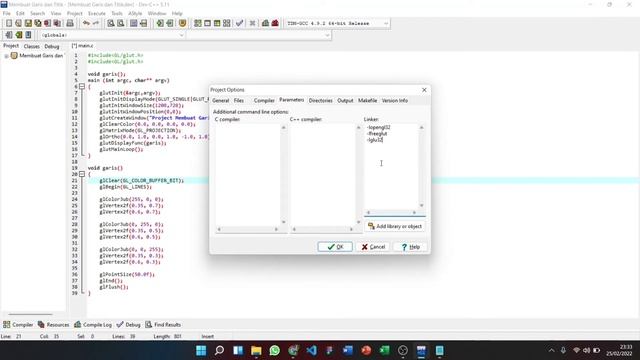Click the Open file toolbar icon
Screen dimensions: 640x360
click(x=18, y=23)
